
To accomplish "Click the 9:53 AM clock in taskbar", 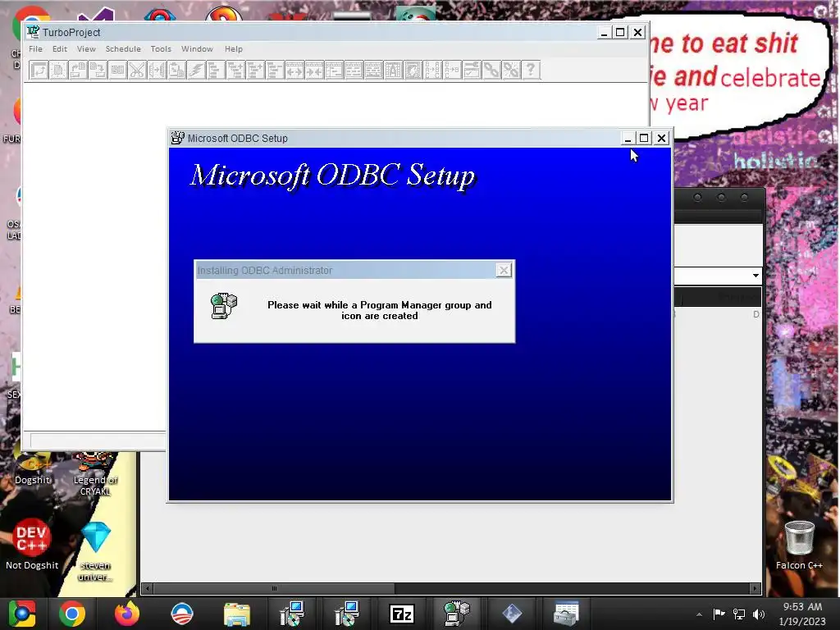I will click(x=802, y=607).
